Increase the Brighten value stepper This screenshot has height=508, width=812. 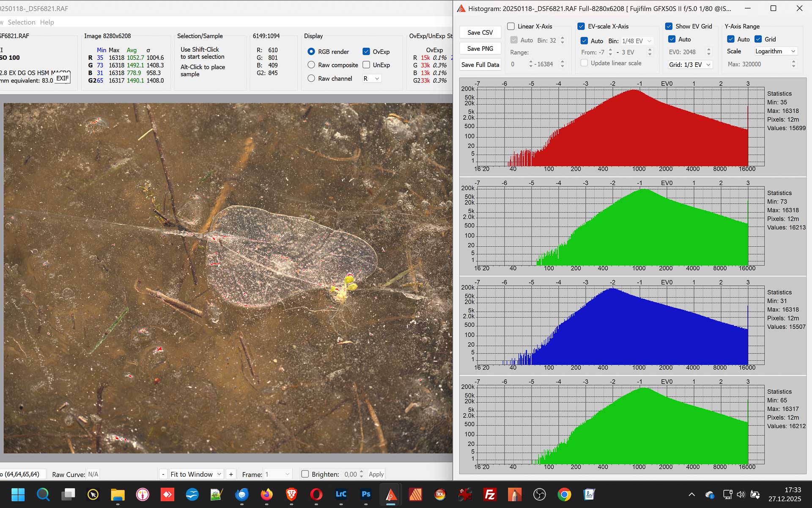361,472
